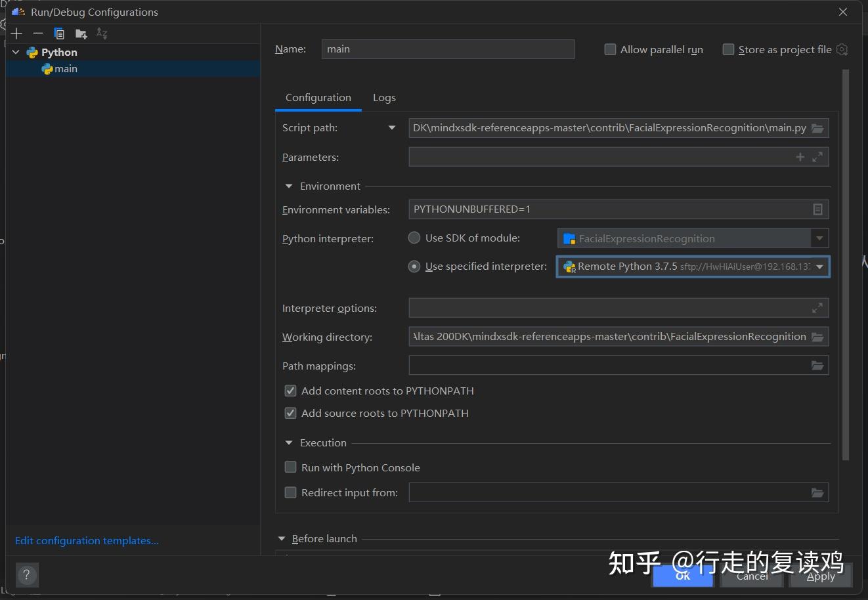Uncheck Add content roots to PYTHONPATH
868x600 pixels.
(x=290, y=391)
